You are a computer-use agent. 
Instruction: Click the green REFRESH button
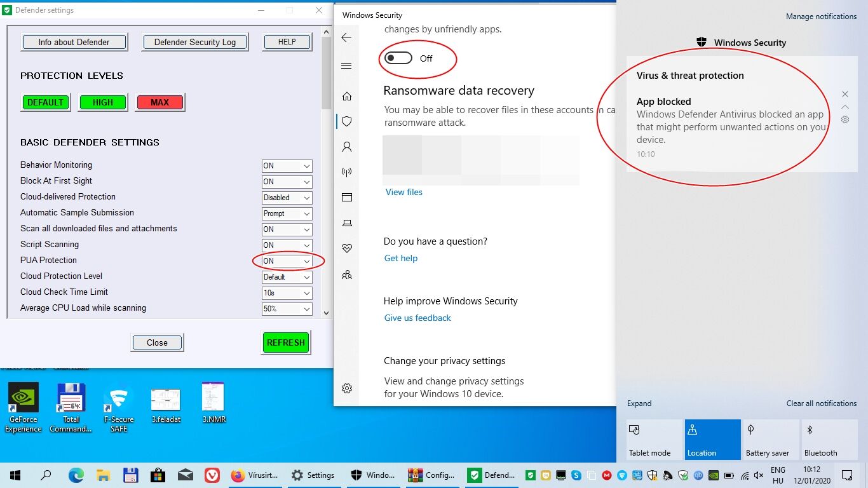point(286,342)
